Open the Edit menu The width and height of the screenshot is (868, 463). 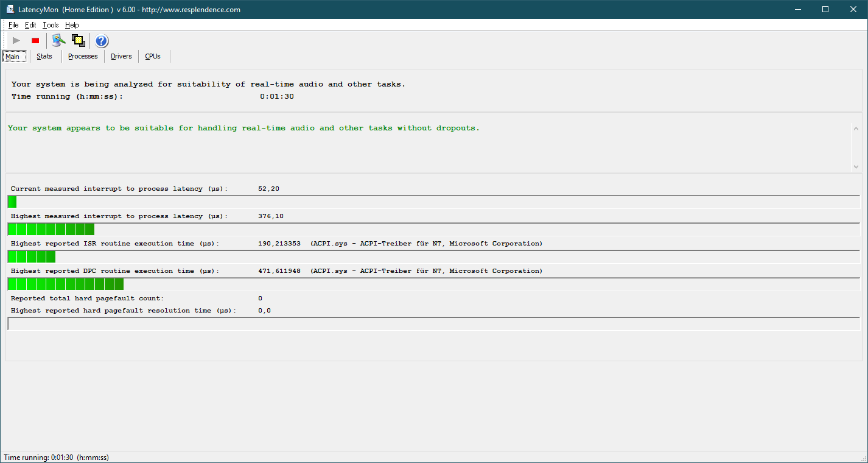coord(30,25)
